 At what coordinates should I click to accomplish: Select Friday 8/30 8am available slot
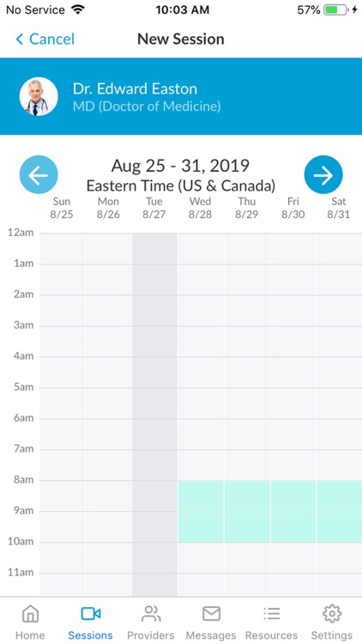[293, 495]
